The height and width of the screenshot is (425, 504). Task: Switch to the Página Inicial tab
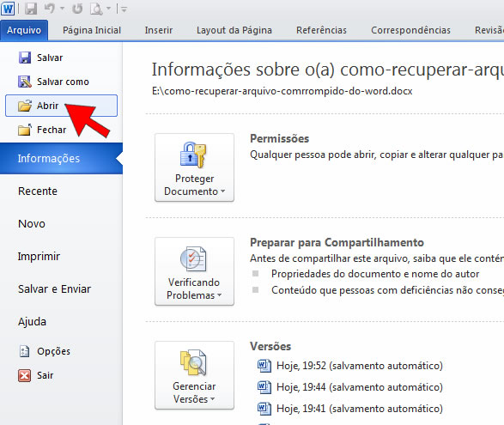coord(92,30)
